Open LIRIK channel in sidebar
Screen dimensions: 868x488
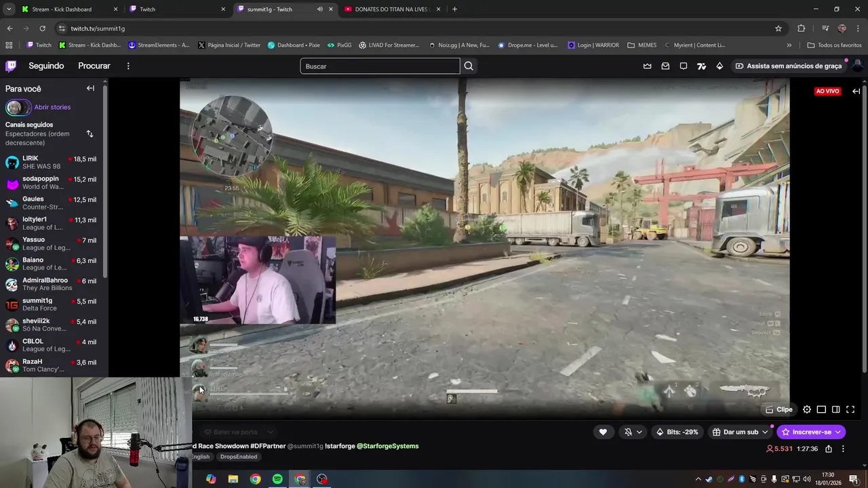(53, 163)
